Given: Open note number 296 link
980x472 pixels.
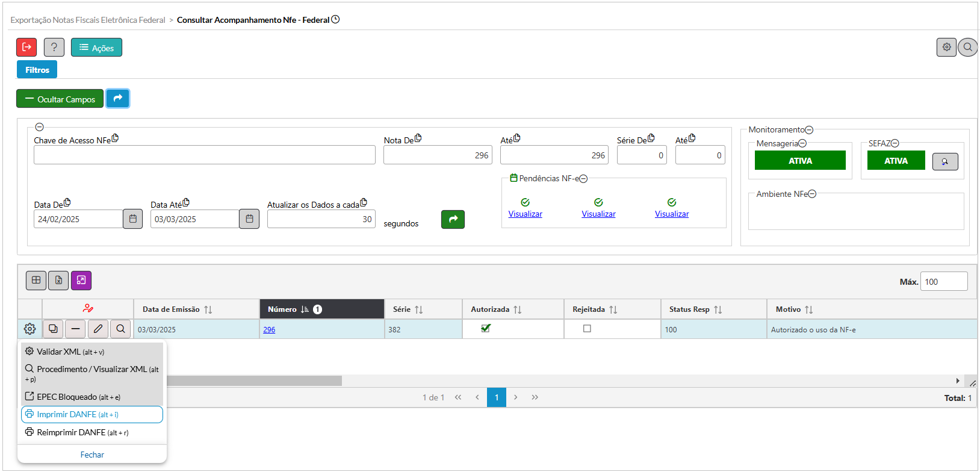Looking at the screenshot, I should pyautogui.click(x=269, y=330).
